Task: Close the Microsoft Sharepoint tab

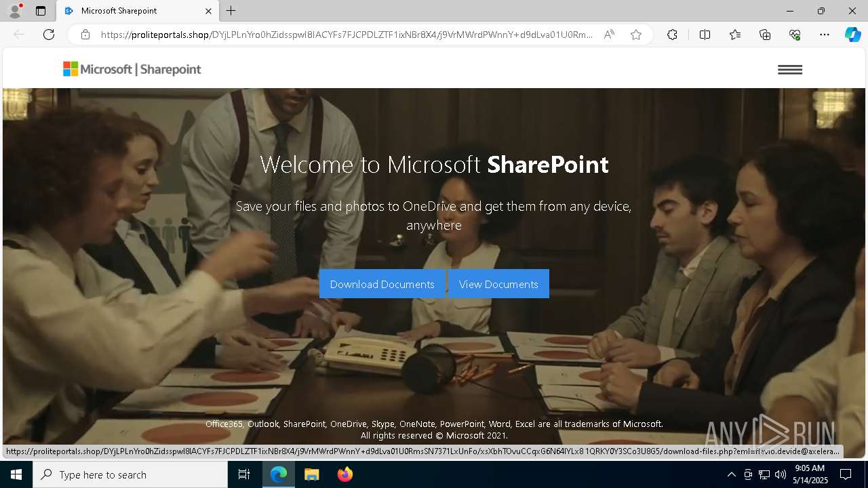Action: (x=209, y=11)
